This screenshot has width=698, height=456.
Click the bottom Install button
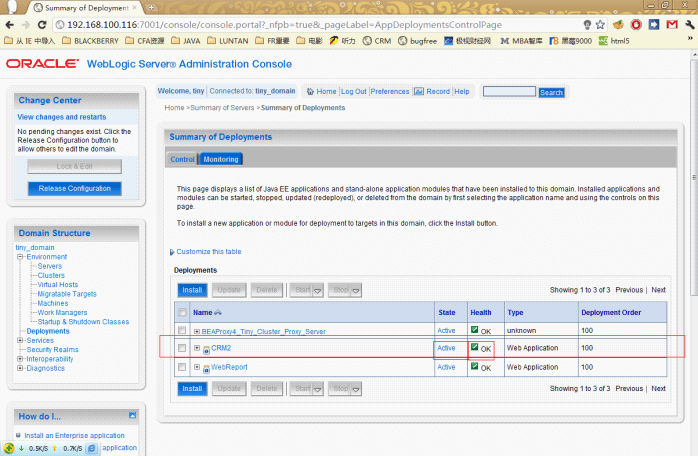click(192, 389)
